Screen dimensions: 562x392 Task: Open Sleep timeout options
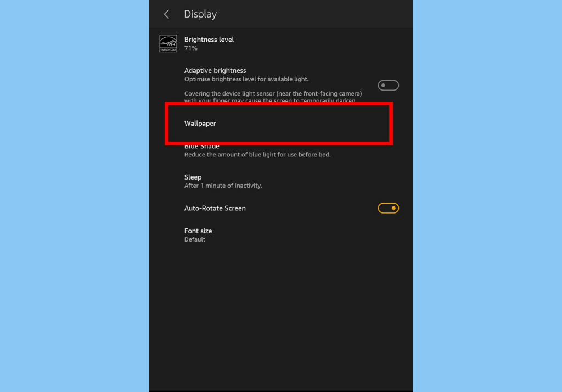(x=281, y=181)
